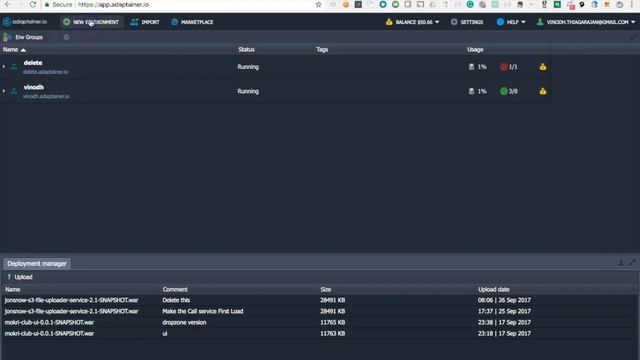Click the vinodh environment icon
The width and height of the screenshot is (640, 360).
pos(14,91)
